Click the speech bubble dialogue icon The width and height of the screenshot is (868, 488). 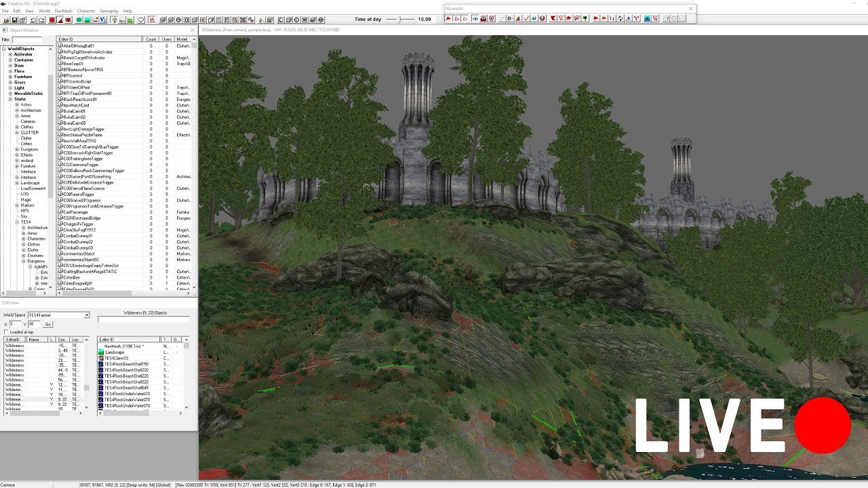pyautogui.click(x=140, y=20)
